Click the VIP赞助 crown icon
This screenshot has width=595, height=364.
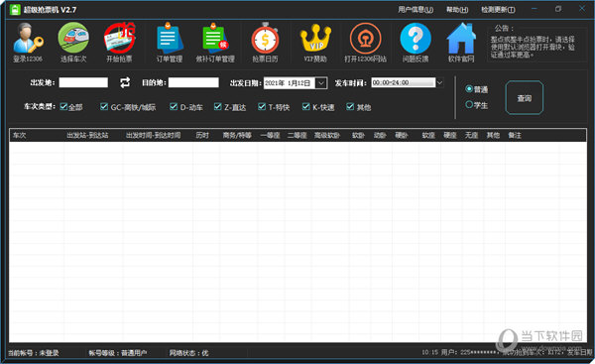pos(315,42)
